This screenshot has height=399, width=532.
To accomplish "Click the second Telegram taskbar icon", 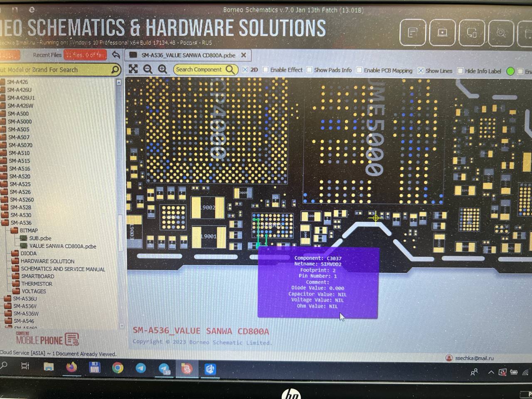I will point(164,369).
